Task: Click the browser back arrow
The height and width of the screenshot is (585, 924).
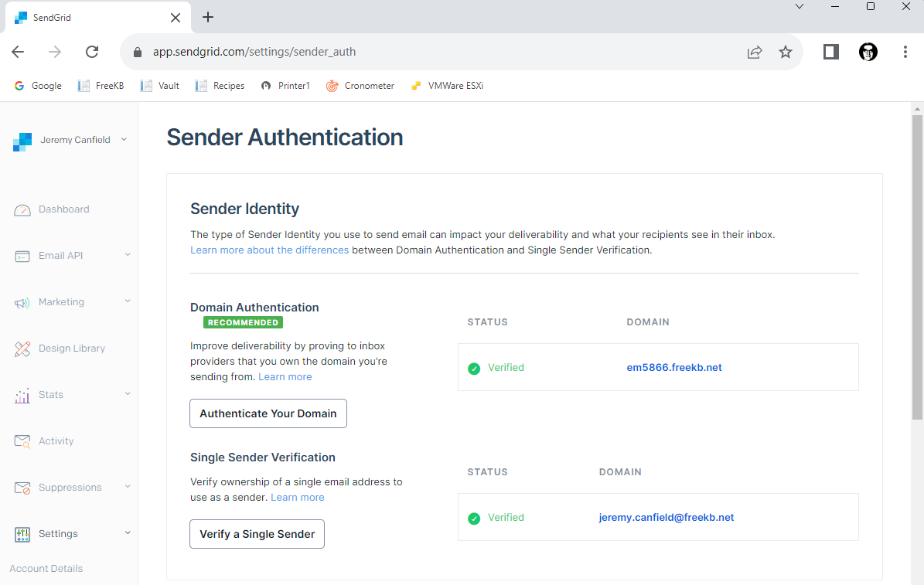Action: click(18, 52)
